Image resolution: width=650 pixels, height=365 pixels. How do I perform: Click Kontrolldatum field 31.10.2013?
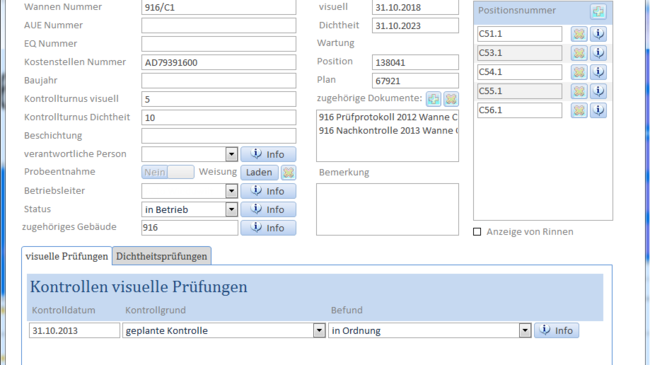(x=74, y=331)
